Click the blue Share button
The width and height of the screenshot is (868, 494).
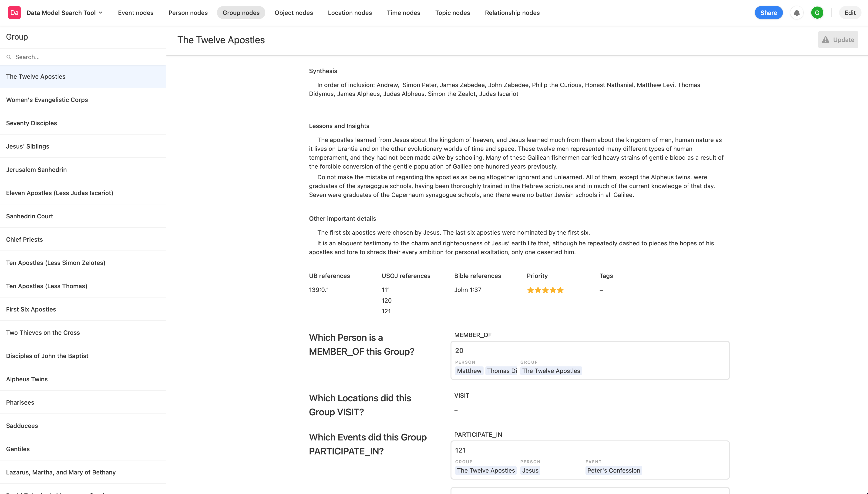768,13
